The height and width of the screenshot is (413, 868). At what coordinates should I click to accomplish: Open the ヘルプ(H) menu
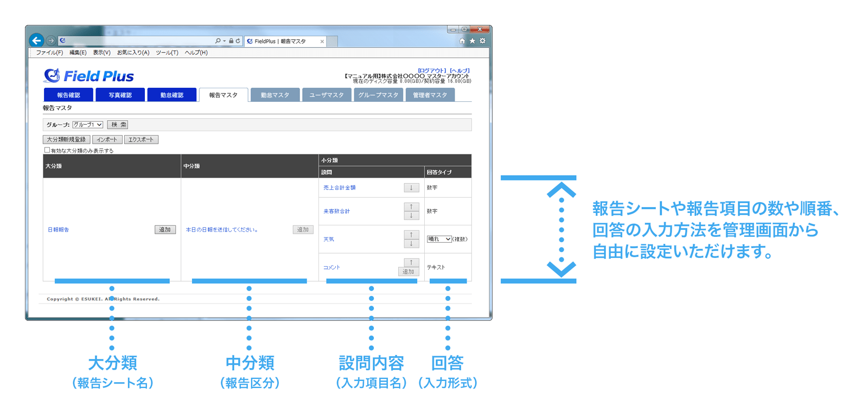tap(196, 53)
